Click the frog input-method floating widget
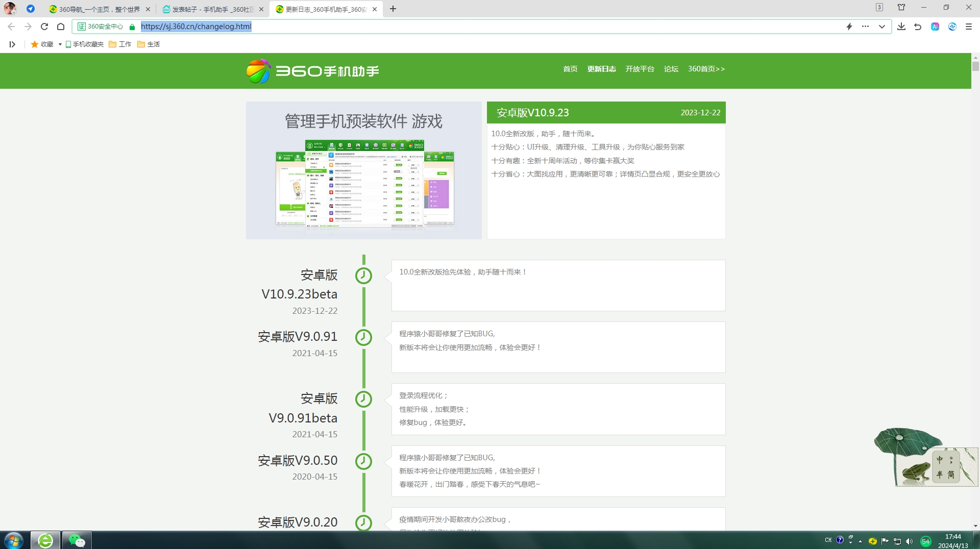This screenshot has height=549, width=980. click(926, 458)
